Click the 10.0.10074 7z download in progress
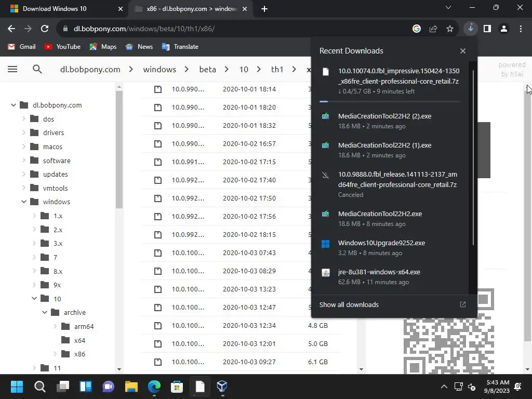 (x=390, y=81)
